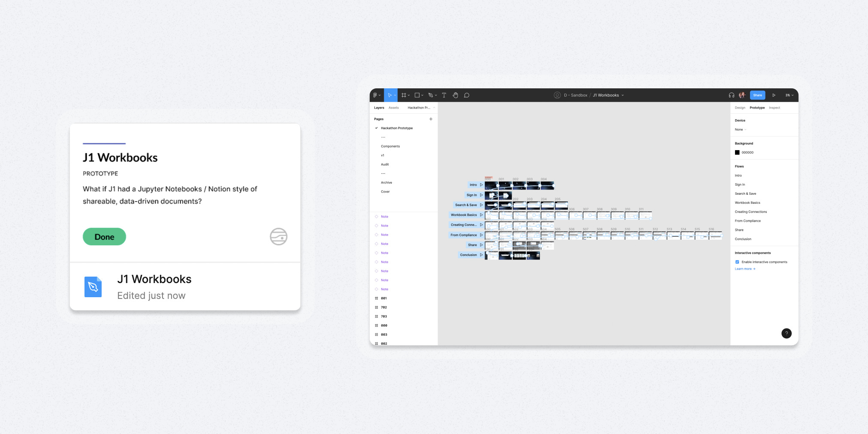Viewport: 868px width, 434px height.
Task: Select Workbook Basics in the Flows list
Action: (x=747, y=203)
